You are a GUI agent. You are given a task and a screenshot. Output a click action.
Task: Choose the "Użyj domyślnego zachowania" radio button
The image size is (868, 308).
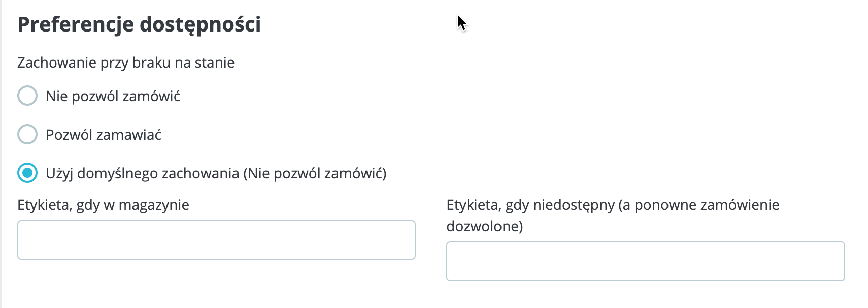[27, 173]
